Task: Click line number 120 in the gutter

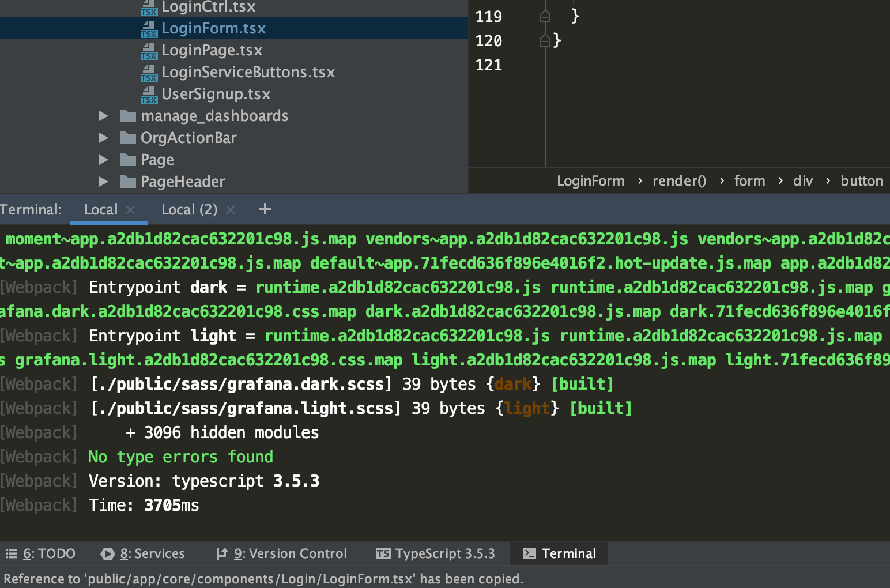Action: coord(488,41)
